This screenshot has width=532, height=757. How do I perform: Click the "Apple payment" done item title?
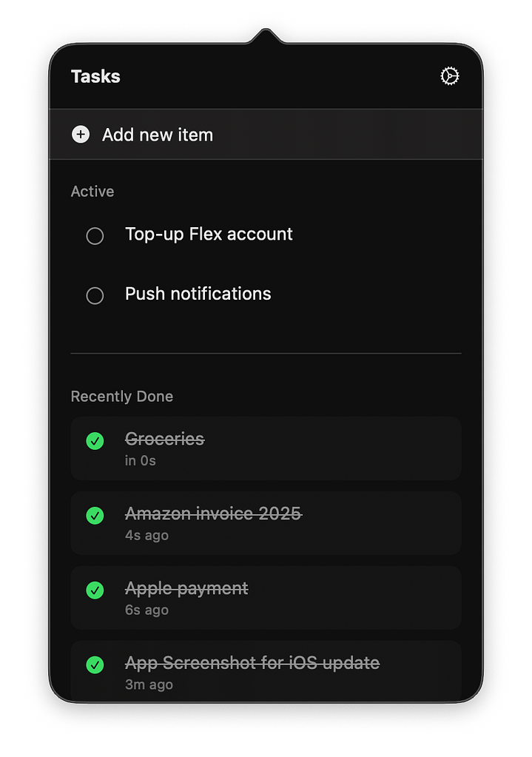coord(186,588)
